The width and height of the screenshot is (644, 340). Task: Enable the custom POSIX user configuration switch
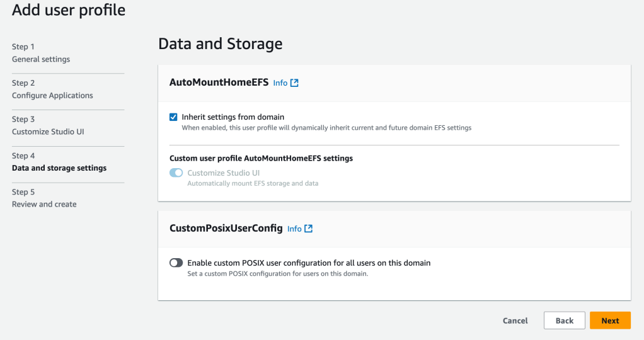[176, 263]
